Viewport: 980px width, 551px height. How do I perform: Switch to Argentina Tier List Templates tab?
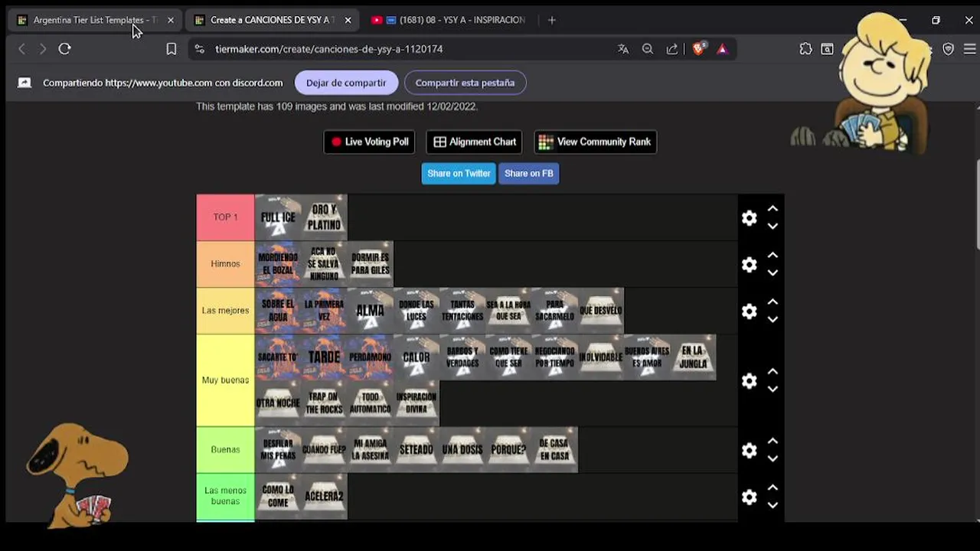pos(89,20)
